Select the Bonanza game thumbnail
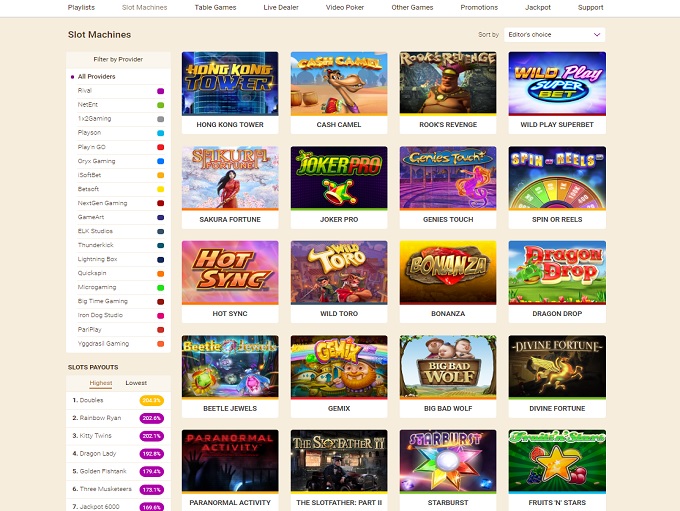The height and width of the screenshot is (511, 680). (x=448, y=272)
